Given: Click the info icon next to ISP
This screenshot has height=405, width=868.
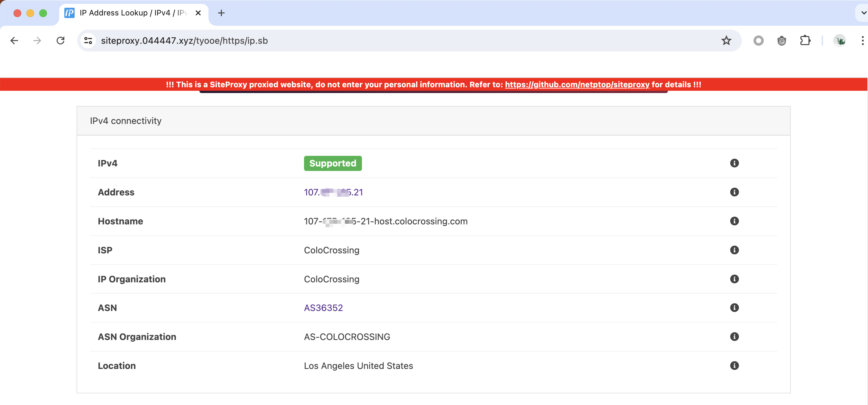Looking at the screenshot, I should 734,250.
